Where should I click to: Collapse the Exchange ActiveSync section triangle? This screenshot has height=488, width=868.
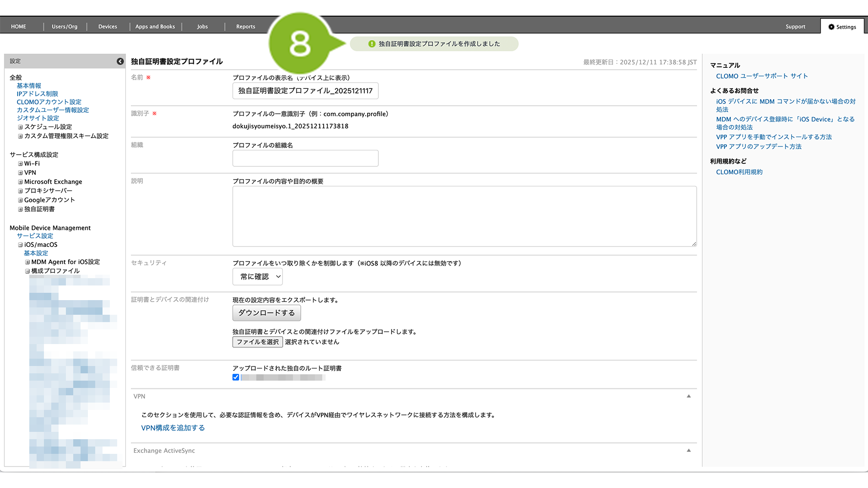coord(688,450)
